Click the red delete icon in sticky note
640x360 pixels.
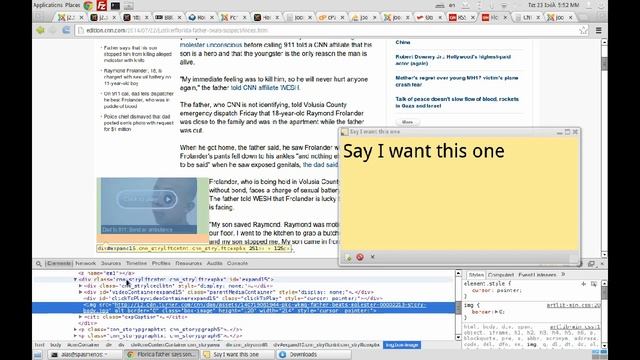coord(360,257)
